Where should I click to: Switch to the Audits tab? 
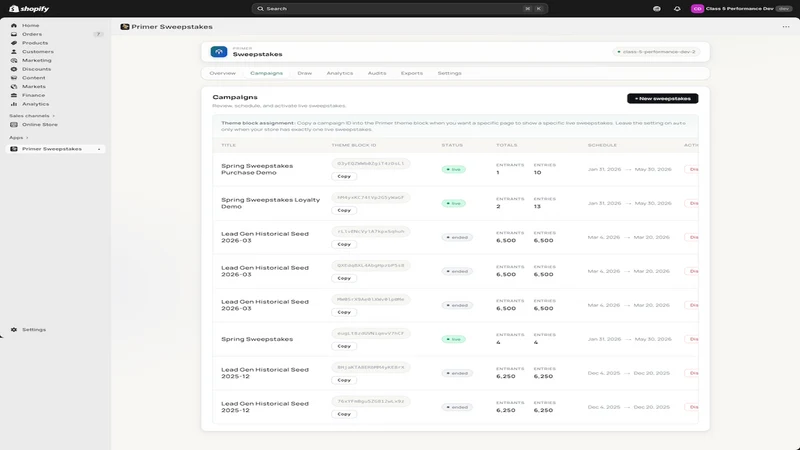pyautogui.click(x=377, y=73)
